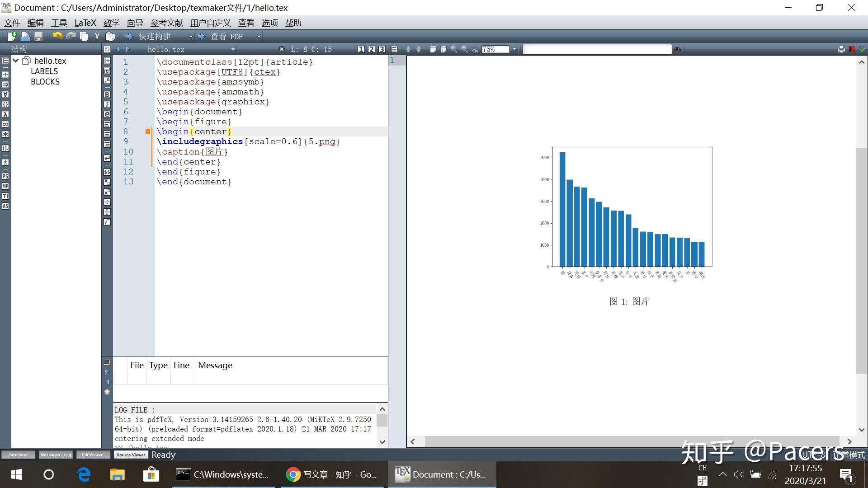Click the zoom in magnifier in PDF viewer

[x=453, y=49]
